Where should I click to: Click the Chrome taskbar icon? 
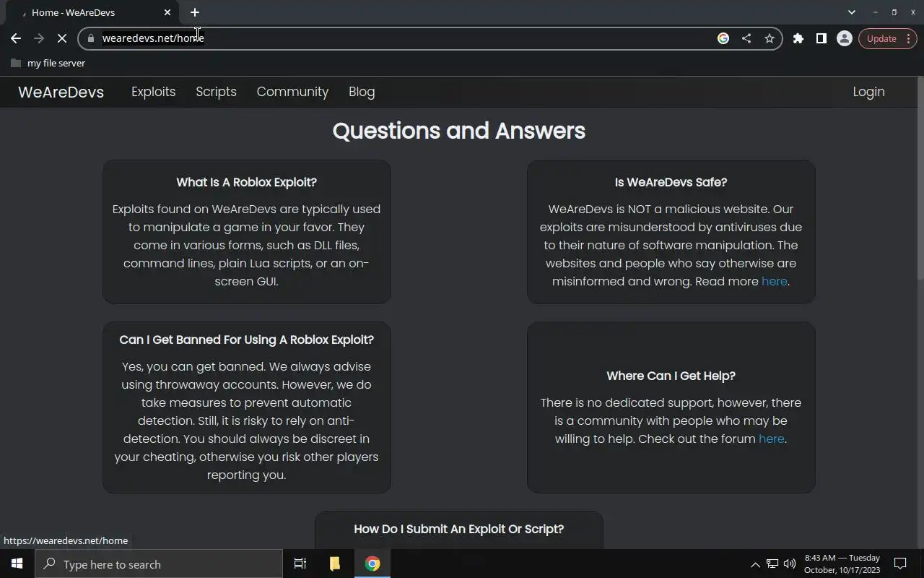point(372,564)
